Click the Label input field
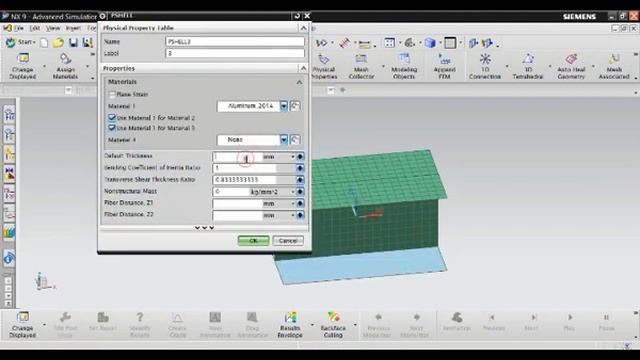This screenshot has width=640, height=360. click(x=235, y=53)
